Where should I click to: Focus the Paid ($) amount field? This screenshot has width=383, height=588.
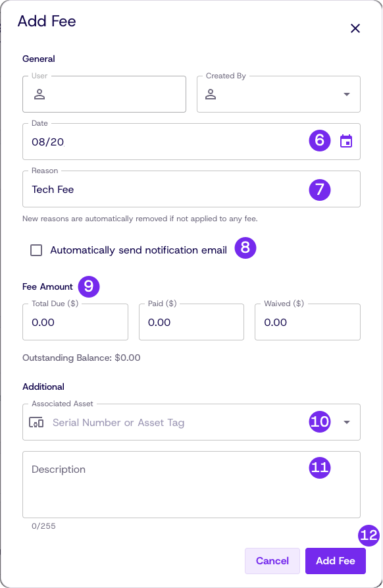click(x=191, y=322)
